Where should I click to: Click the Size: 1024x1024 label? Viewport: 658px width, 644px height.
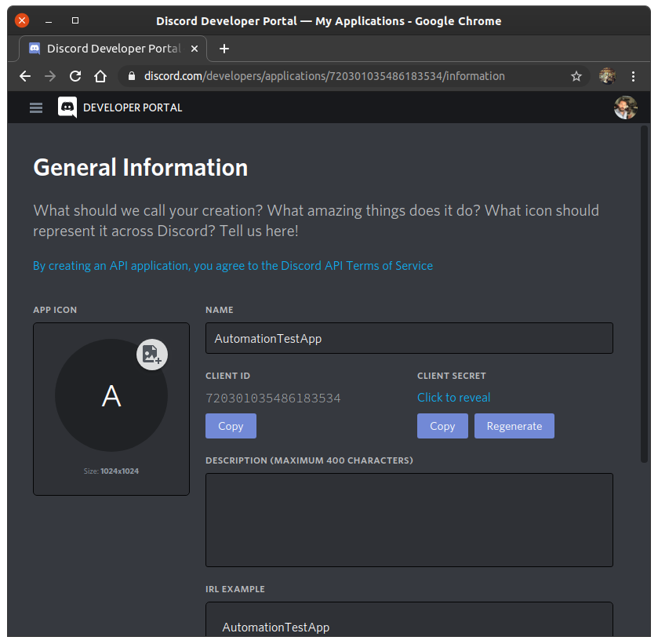(111, 471)
